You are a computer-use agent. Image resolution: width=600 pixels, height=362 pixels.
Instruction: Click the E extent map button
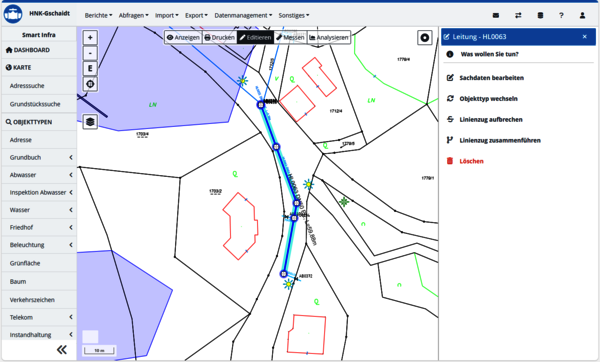click(x=90, y=68)
